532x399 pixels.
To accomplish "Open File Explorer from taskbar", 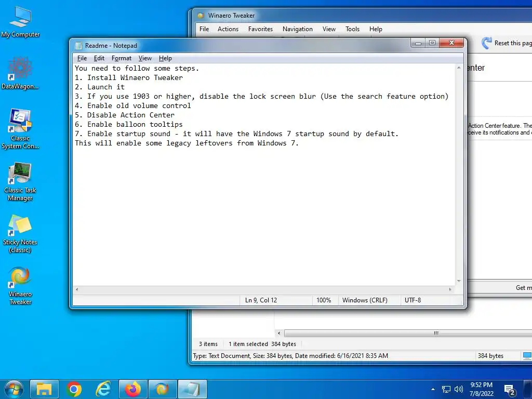I will pyautogui.click(x=44, y=389).
